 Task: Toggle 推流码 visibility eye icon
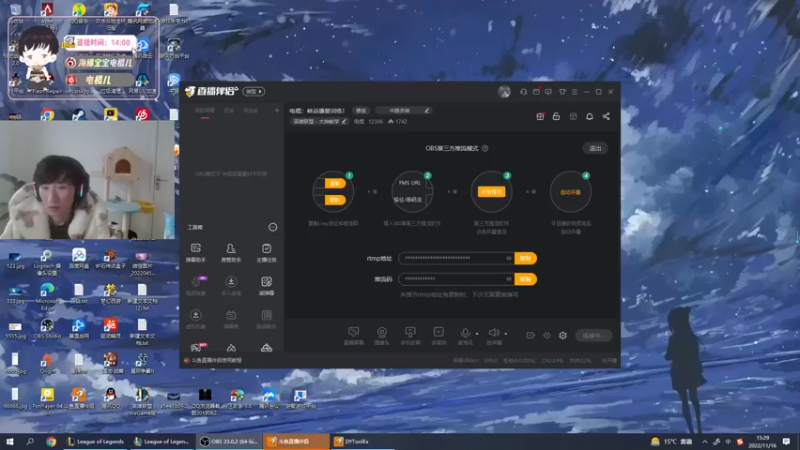509,279
